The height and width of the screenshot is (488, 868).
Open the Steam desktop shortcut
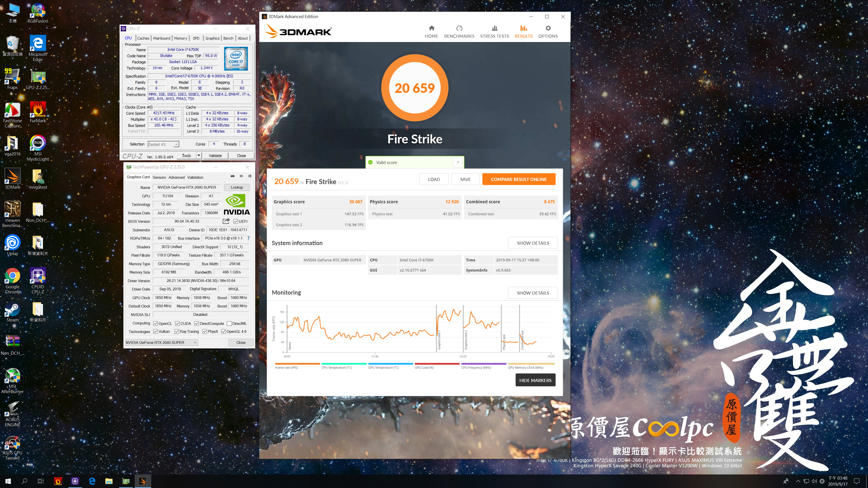coord(12,312)
